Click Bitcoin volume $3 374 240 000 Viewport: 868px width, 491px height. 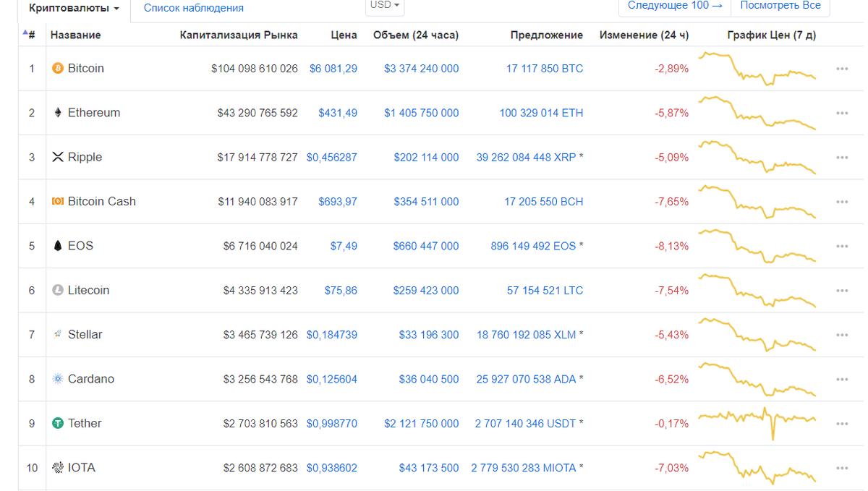[x=422, y=69]
